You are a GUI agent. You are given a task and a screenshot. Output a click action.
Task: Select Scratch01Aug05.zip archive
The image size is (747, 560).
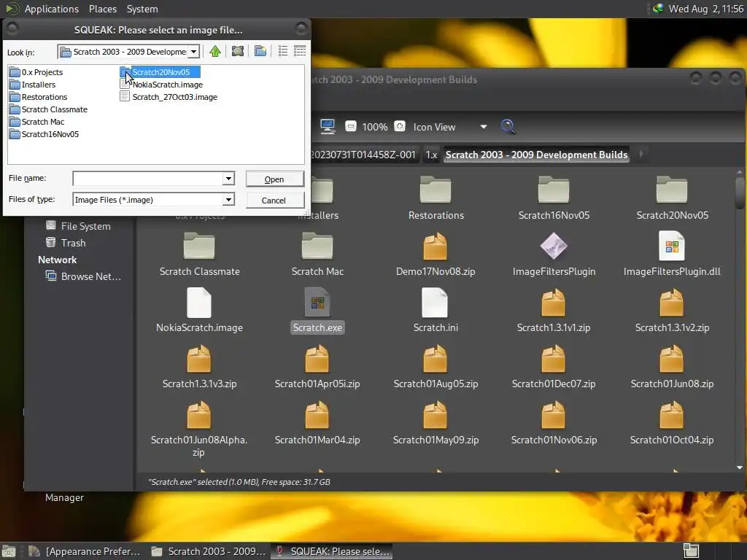436,366
